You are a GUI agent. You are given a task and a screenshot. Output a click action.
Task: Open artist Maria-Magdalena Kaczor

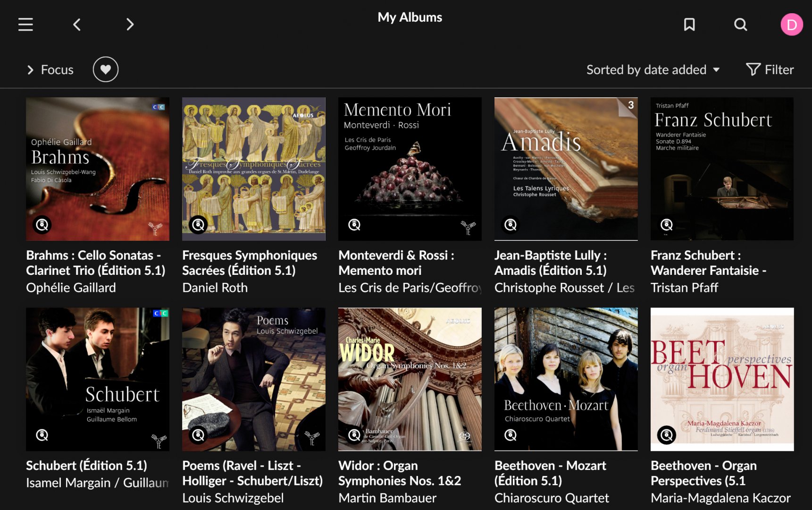point(720,498)
